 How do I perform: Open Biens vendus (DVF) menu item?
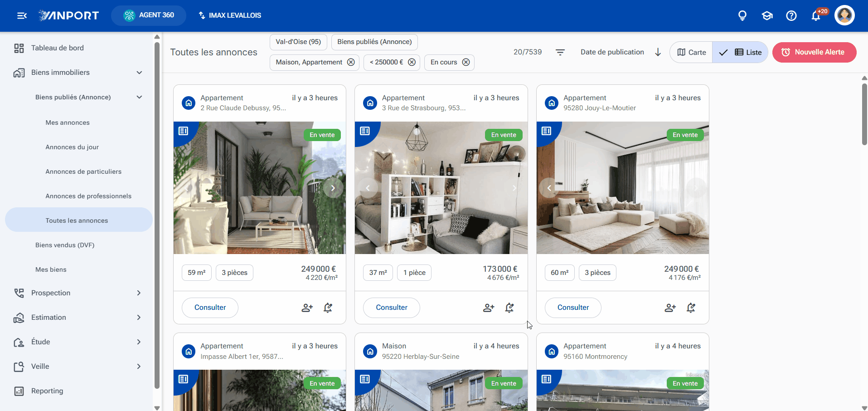coord(65,245)
